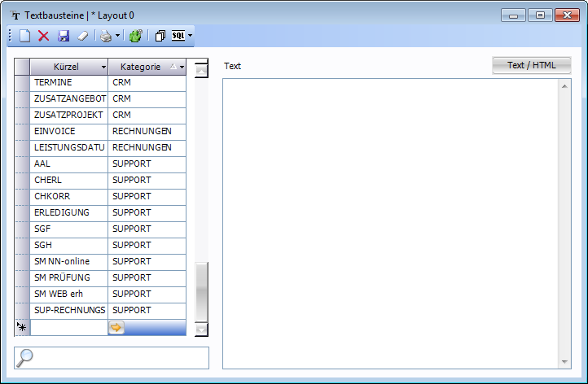Click the eraser icon in the toolbar
The width and height of the screenshot is (588, 384).
(x=82, y=36)
